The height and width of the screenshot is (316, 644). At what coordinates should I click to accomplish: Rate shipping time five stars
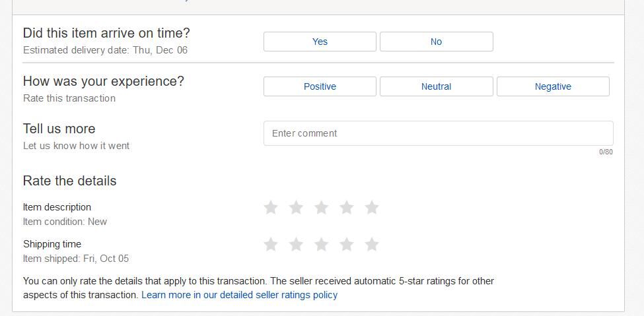pyautogui.click(x=372, y=245)
